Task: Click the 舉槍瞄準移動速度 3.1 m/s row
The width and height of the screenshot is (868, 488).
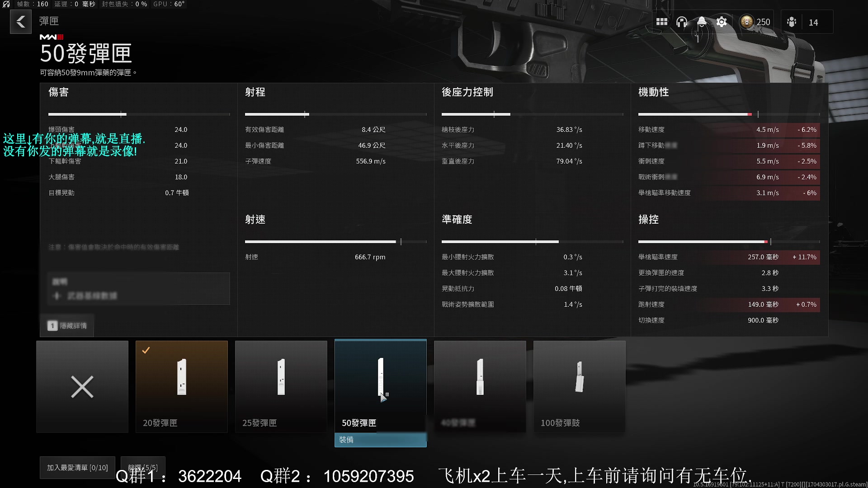Action: coord(729,193)
